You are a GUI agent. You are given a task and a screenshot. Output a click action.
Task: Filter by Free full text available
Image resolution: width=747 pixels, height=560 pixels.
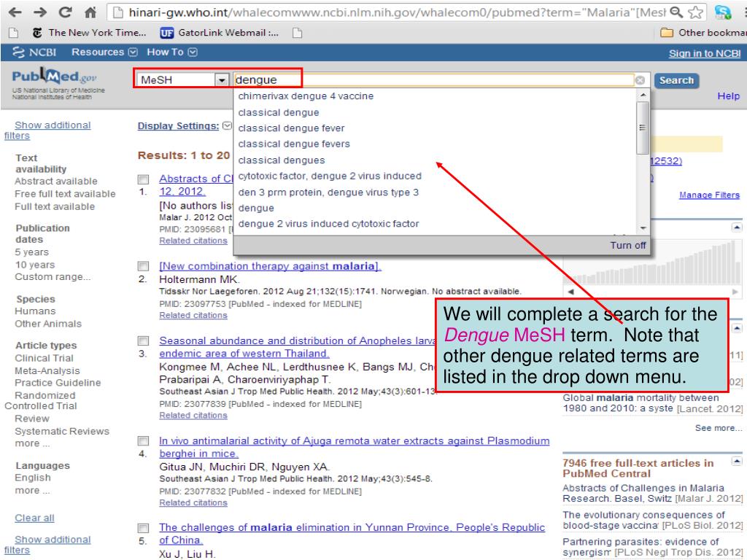(65, 194)
